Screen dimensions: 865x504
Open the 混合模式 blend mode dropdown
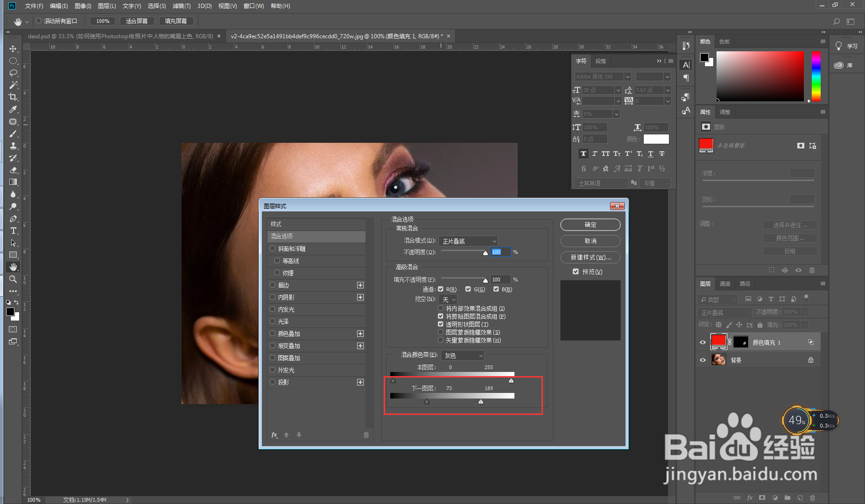(x=468, y=241)
